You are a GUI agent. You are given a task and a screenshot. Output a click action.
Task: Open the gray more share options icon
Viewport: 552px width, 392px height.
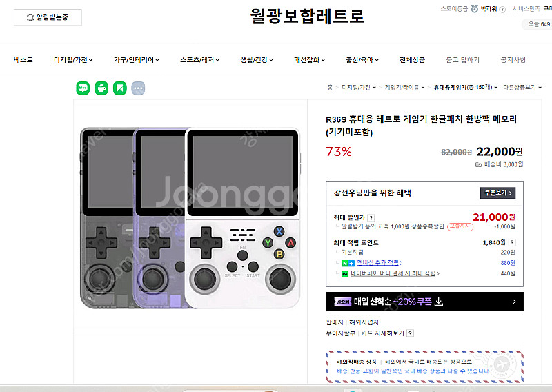(x=138, y=88)
